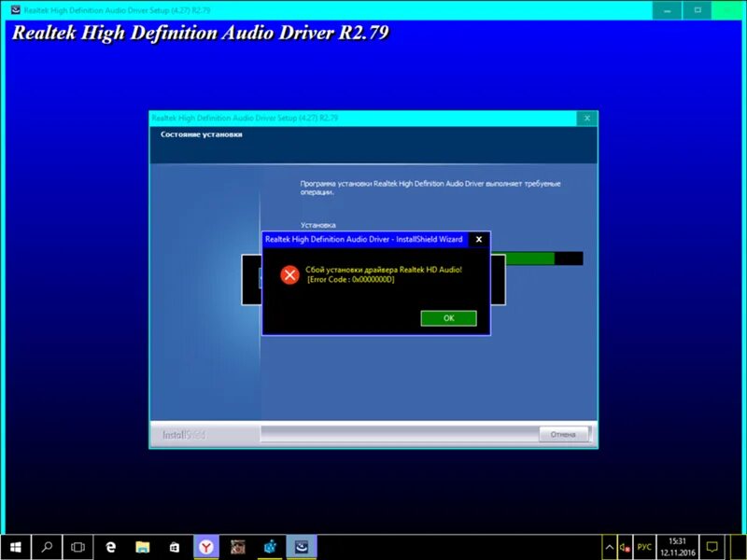Click the Установка label above the progress bar
This screenshot has width=747, height=560.
pyautogui.click(x=317, y=225)
